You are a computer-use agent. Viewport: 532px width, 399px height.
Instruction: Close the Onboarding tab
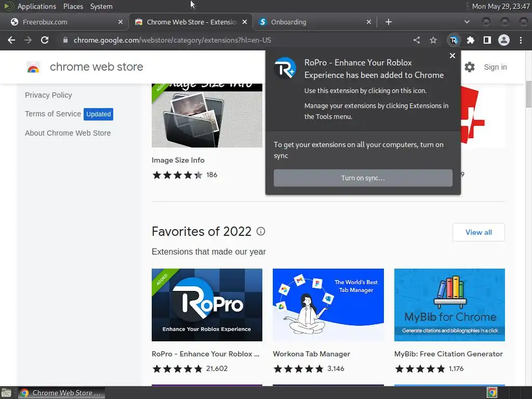pos(369,22)
